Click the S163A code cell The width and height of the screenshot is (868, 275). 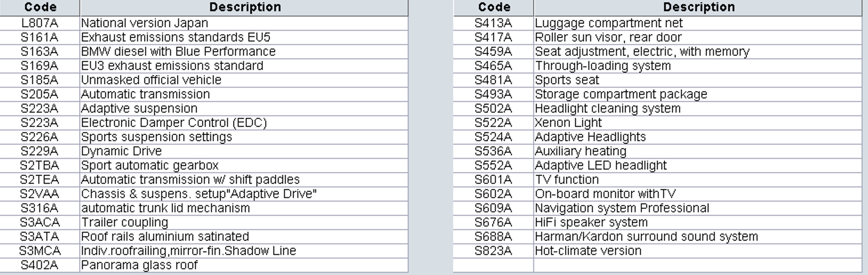pyautogui.click(x=40, y=52)
